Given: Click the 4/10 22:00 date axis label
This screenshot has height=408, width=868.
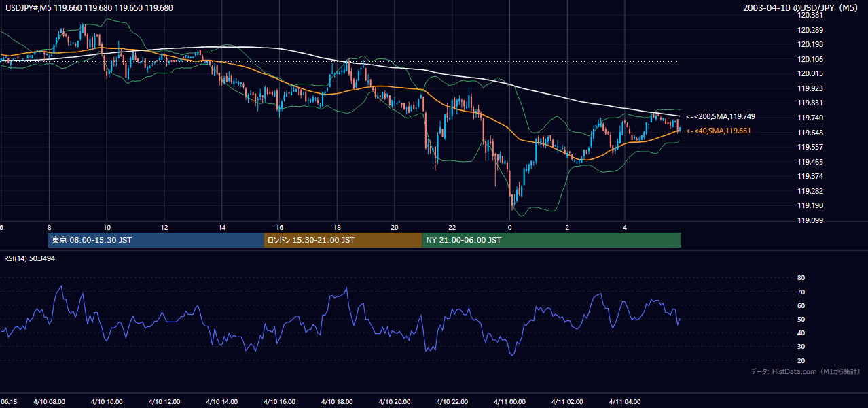Looking at the screenshot, I should click(x=452, y=401).
